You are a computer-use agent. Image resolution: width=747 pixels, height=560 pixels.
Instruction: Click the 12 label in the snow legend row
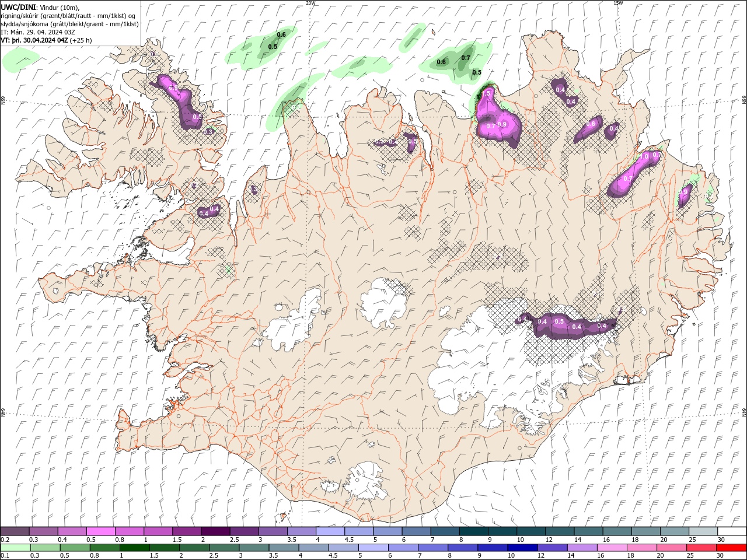549,540
